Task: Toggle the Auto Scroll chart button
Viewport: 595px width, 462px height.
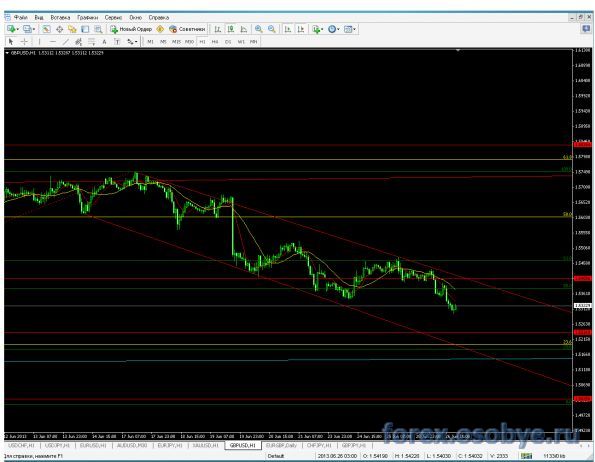Action: coord(288,29)
